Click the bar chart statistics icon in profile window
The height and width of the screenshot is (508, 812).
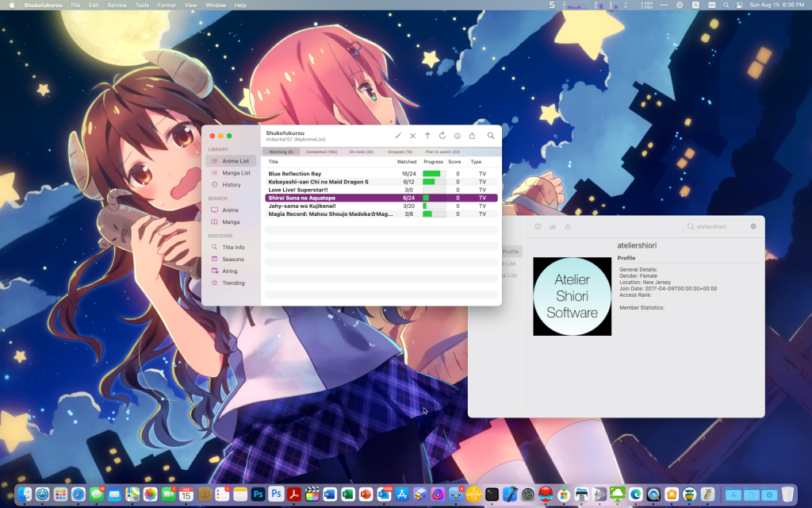(553, 226)
